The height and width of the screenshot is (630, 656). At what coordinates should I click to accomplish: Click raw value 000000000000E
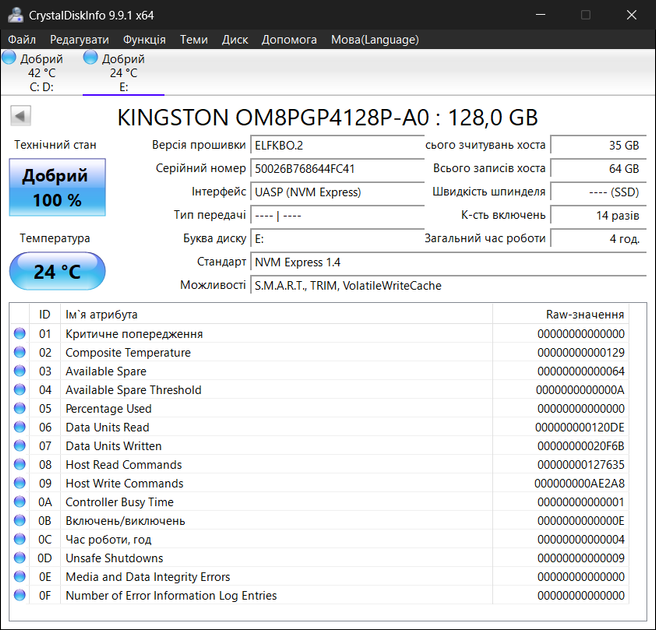pos(581,521)
